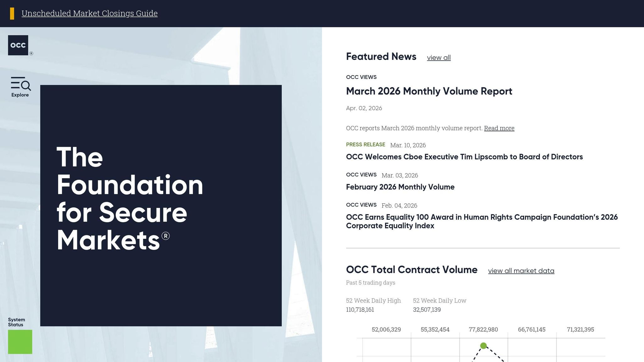Check the green System Status indicator
The width and height of the screenshot is (644, 362).
pyautogui.click(x=20, y=342)
